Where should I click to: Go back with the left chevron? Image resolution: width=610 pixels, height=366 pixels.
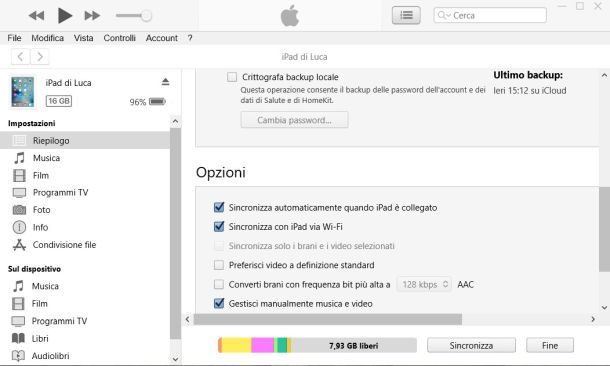(x=20, y=57)
